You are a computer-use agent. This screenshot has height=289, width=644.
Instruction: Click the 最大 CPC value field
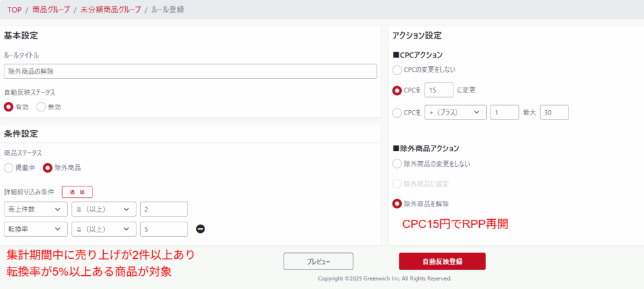coord(553,113)
